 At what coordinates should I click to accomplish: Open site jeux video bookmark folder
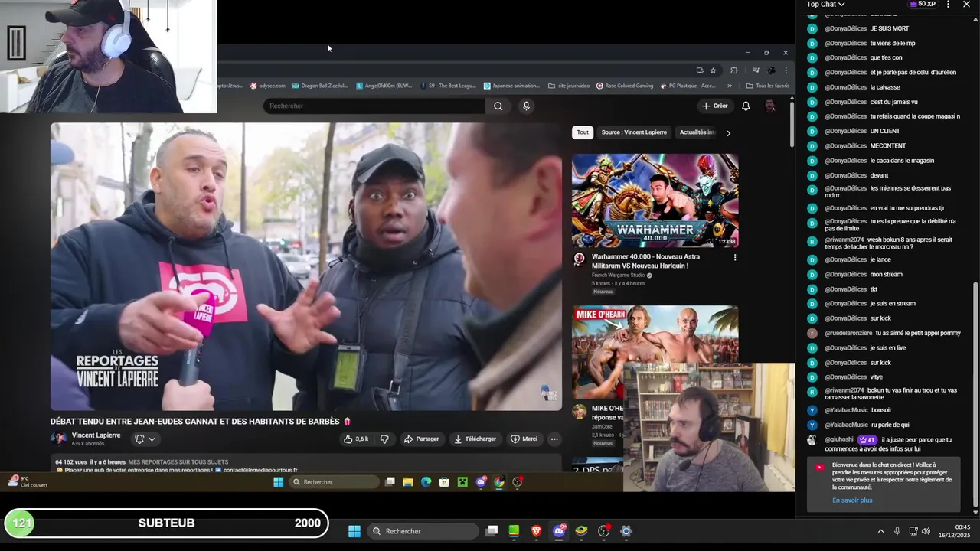click(569, 86)
